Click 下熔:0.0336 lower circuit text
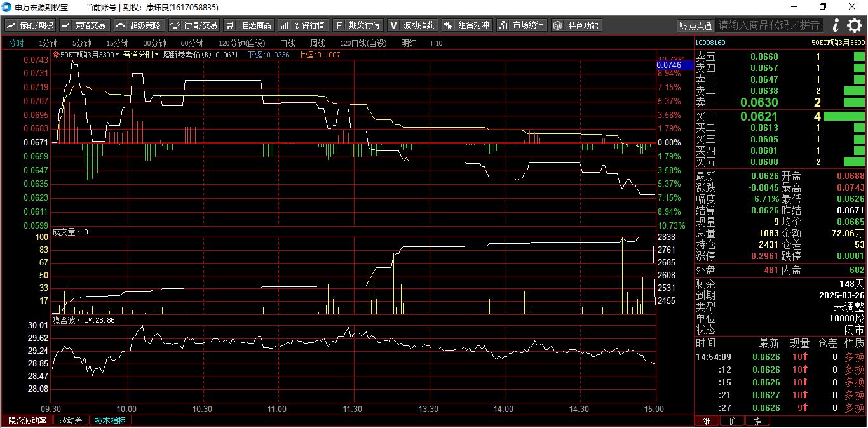 coord(268,55)
